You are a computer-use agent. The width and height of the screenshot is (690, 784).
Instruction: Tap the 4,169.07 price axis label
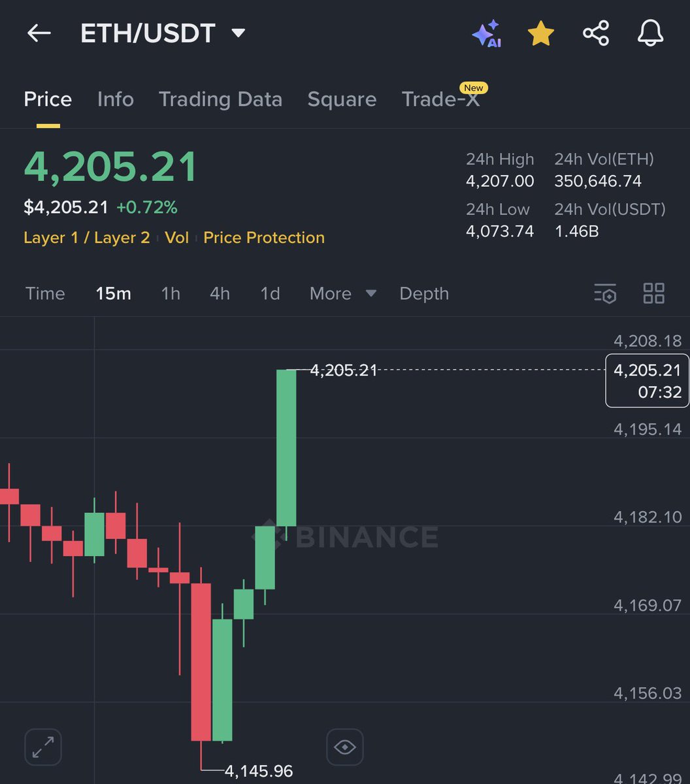(x=648, y=606)
